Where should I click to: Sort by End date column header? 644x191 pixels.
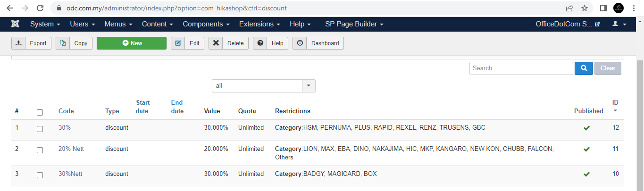pyautogui.click(x=177, y=107)
